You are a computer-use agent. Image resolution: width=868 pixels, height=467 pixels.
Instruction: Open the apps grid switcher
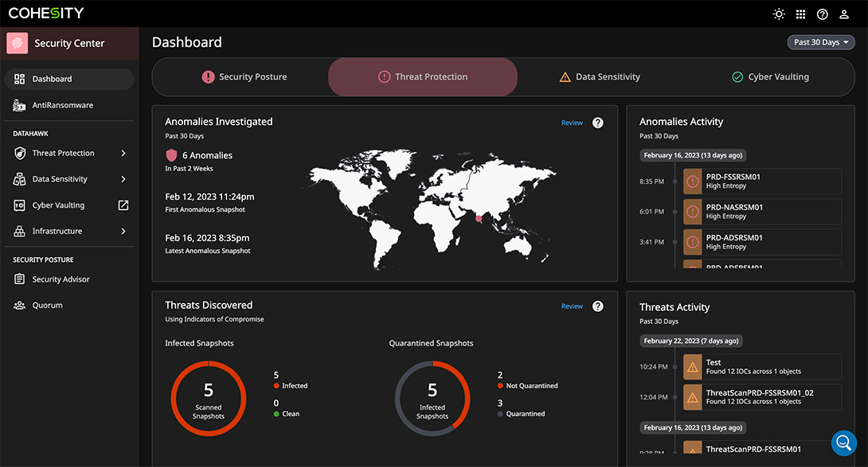click(800, 14)
